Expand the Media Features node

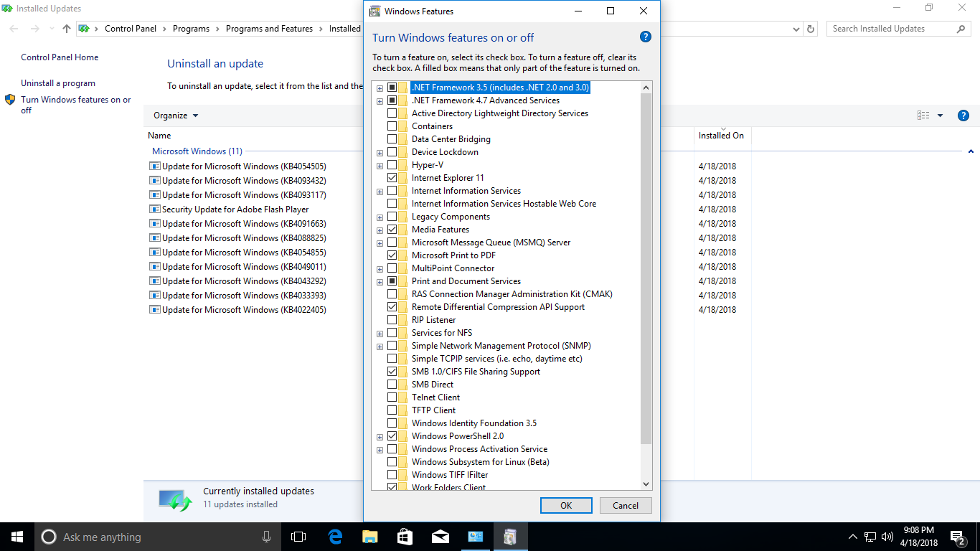380,230
